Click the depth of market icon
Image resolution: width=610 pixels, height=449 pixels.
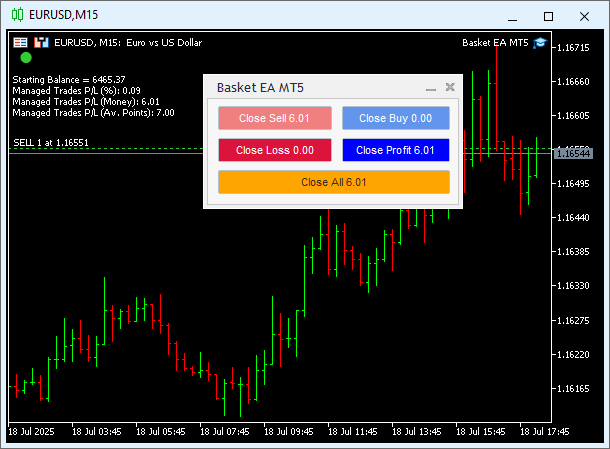pos(41,42)
